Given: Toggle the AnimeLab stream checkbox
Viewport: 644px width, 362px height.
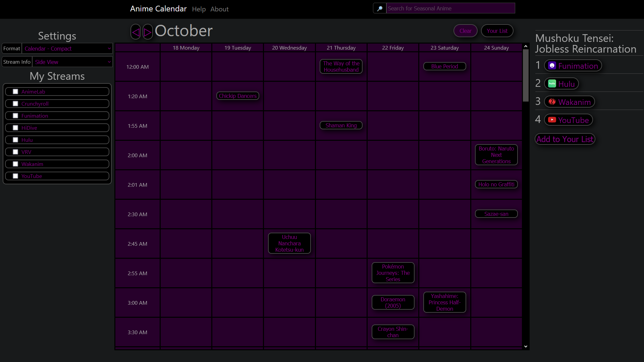Looking at the screenshot, I should click(x=15, y=92).
